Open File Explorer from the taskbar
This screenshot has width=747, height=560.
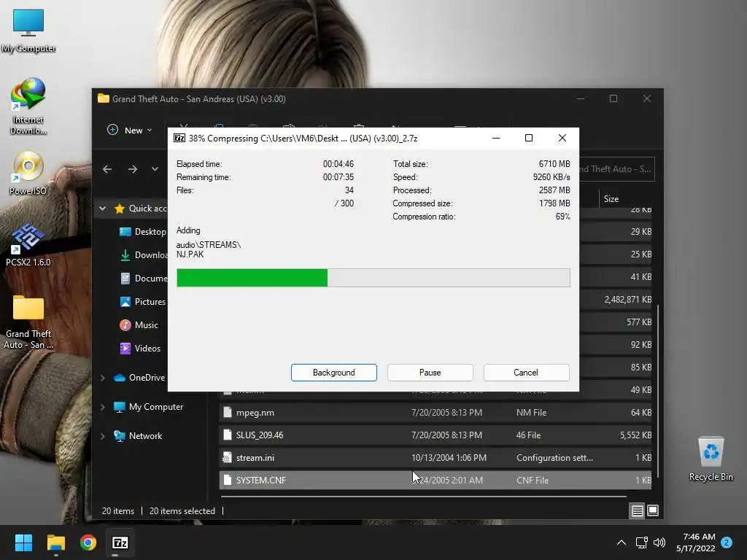(x=55, y=542)
